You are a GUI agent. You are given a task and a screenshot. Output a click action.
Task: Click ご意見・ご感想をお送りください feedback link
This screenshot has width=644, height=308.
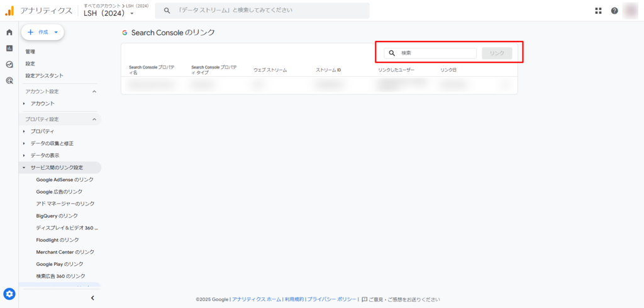(404, 299)
